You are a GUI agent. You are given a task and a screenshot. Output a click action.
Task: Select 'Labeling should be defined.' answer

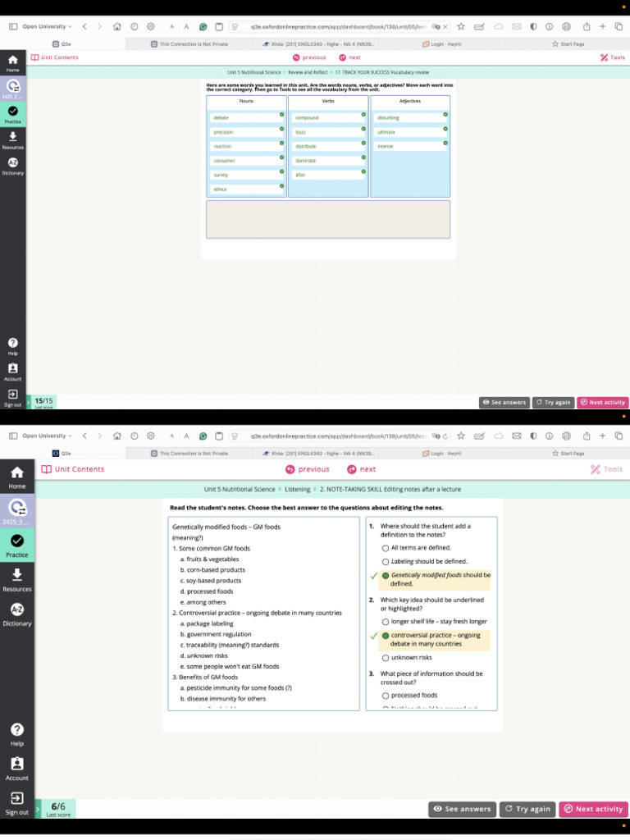click(425, 561)
